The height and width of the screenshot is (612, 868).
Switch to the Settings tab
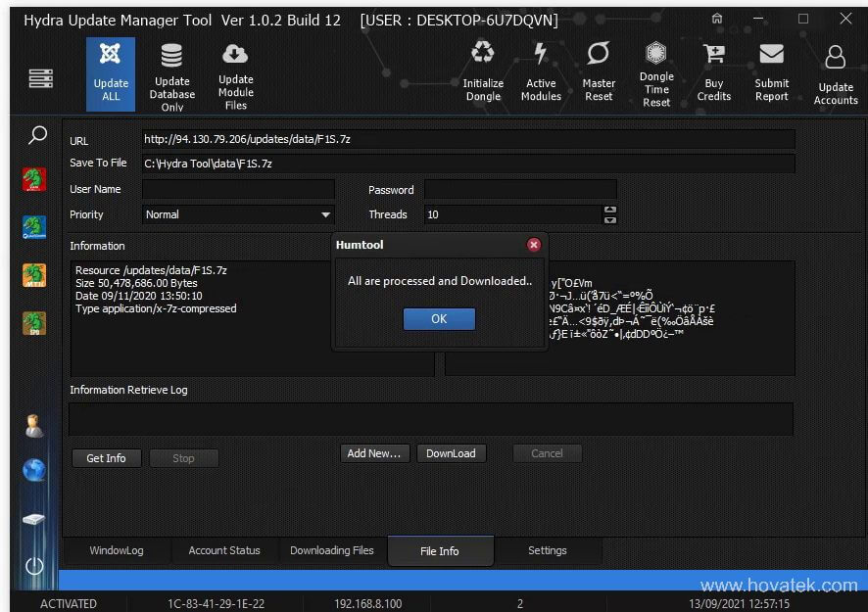tap(548, 550)
